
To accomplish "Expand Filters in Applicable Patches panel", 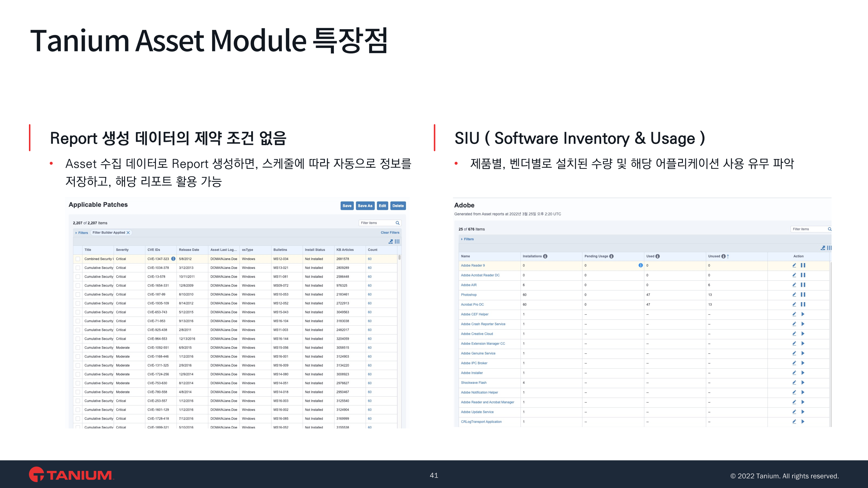I will pyautogui.click(x=82, y=233).
